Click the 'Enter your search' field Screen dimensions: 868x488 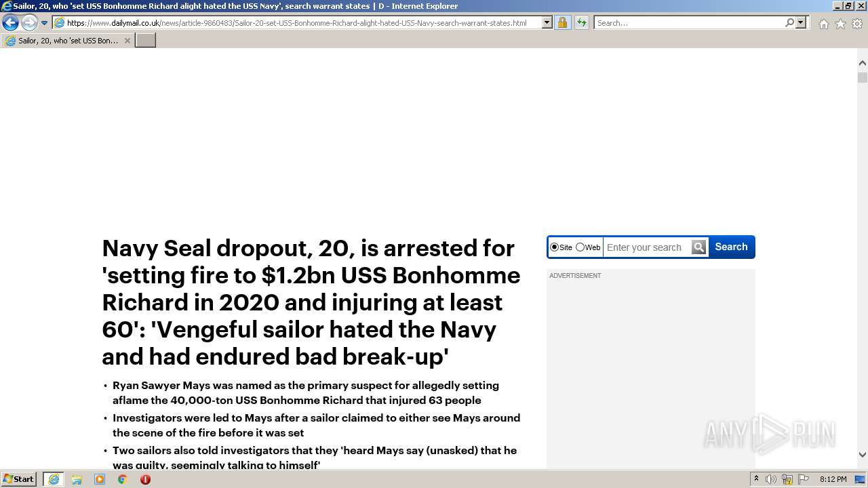coord(647,247)
